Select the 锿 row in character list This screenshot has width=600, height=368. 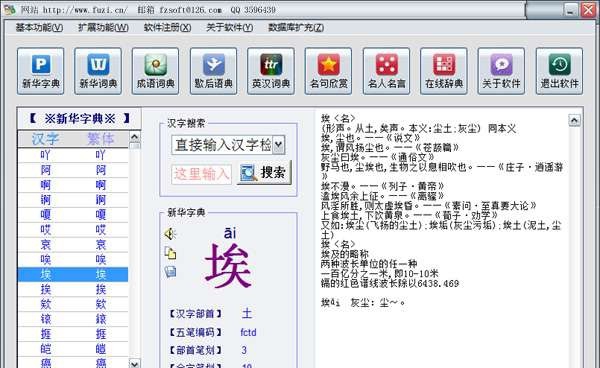point(73,319)
